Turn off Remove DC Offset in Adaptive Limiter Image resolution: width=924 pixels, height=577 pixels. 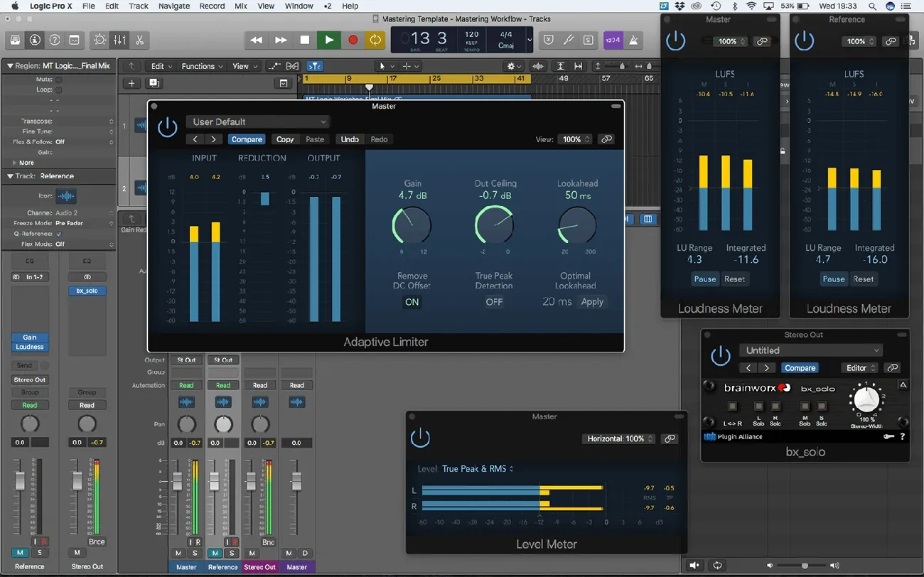coord(412,302)
